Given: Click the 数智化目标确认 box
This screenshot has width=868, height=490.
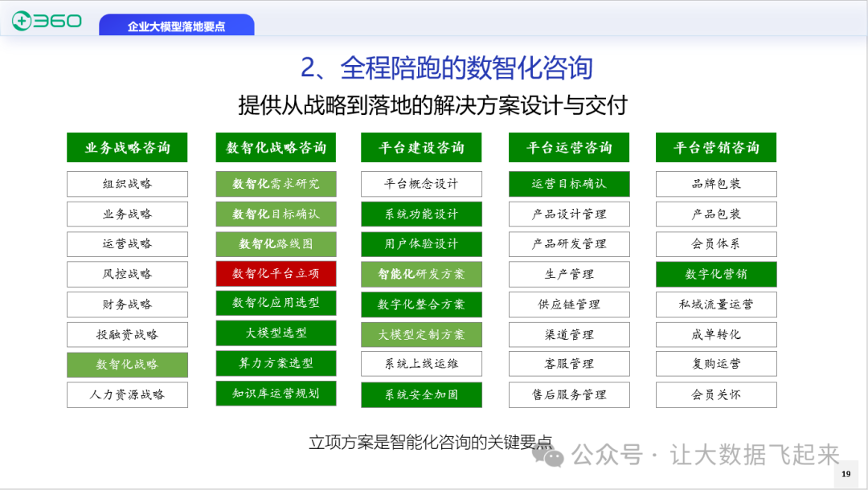Looking at the screenshot, I should (276, 214).
